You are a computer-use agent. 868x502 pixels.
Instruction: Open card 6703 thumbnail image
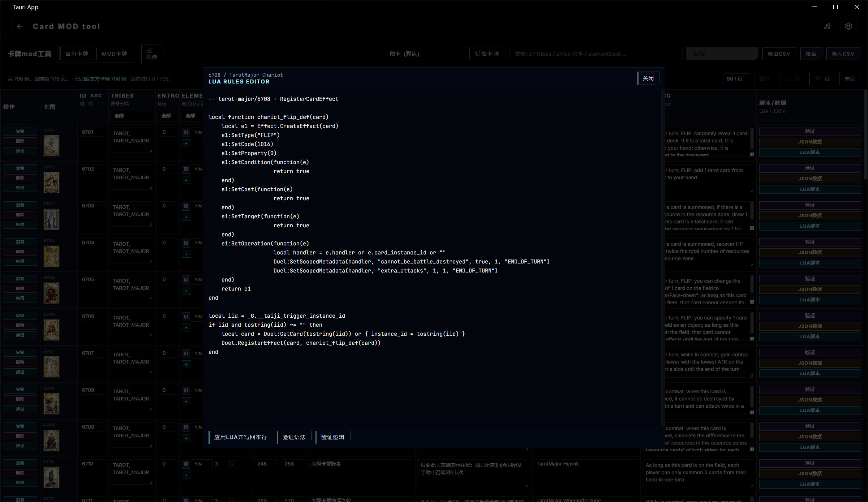coord(51,219)
